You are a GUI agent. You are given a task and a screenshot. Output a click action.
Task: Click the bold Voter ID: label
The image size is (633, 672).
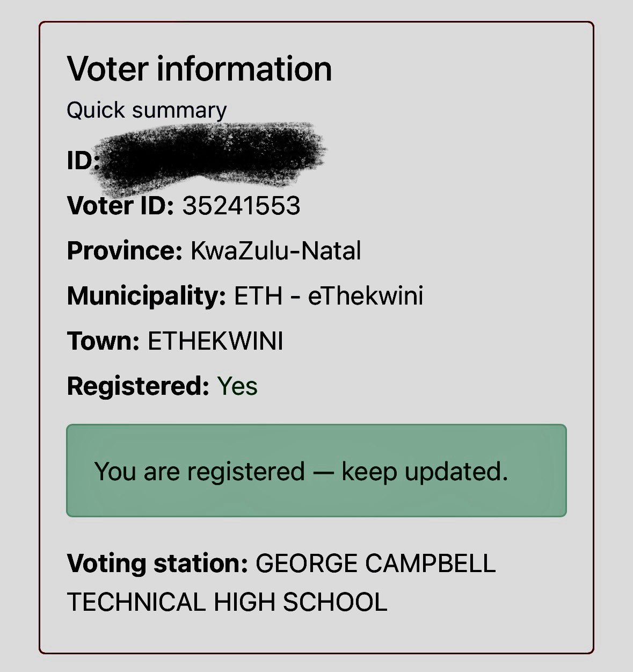pos(120,205)
